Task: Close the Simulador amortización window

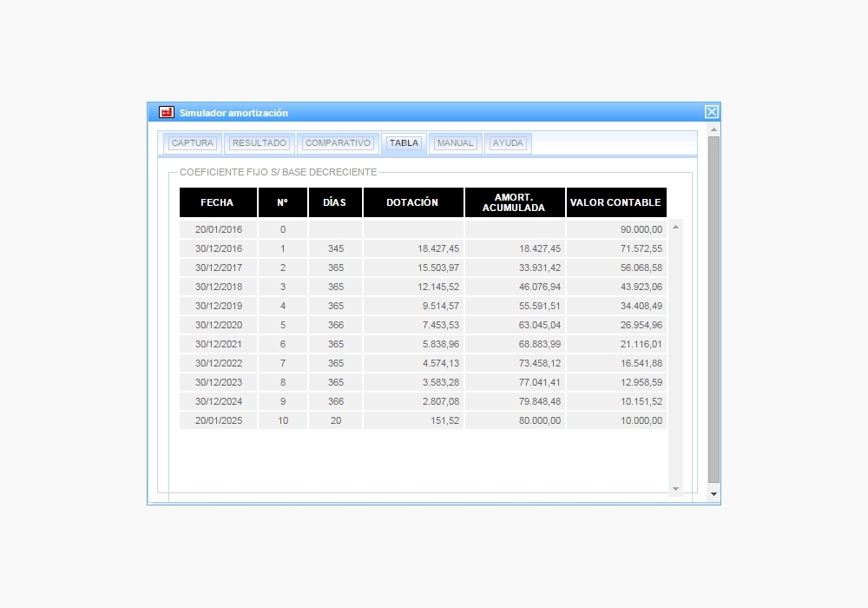Action: point(711,112)
